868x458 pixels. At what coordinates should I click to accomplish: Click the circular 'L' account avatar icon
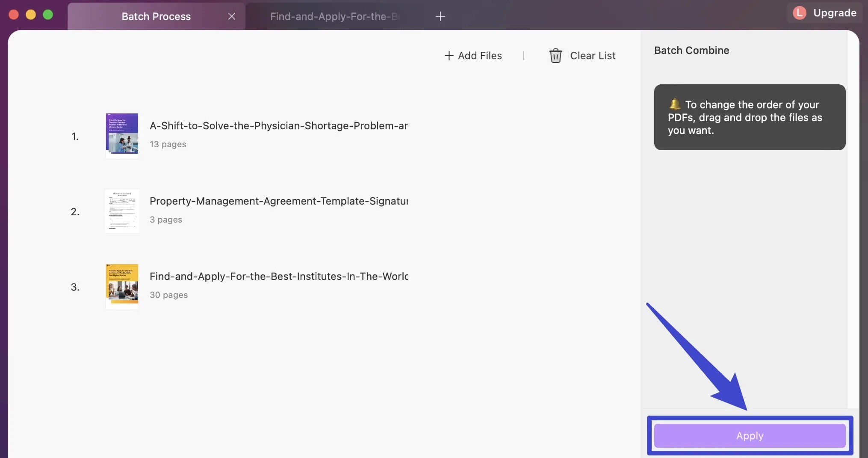[800, 12]
